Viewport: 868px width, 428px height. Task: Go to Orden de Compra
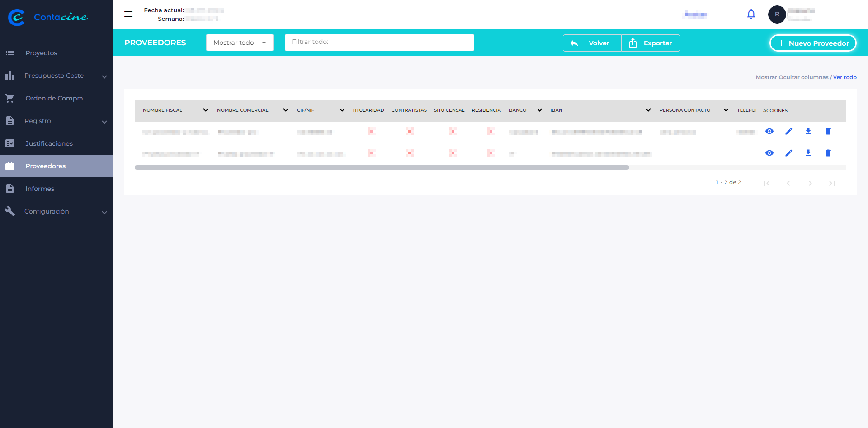54,98
